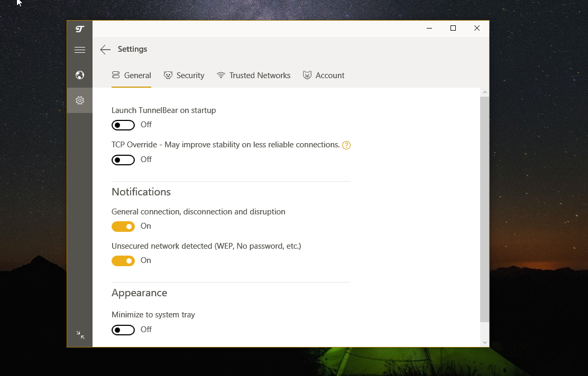The image size is (588, 376).
Task: Turn off Unsecured network detected notifications
Action: coord(123,261)
